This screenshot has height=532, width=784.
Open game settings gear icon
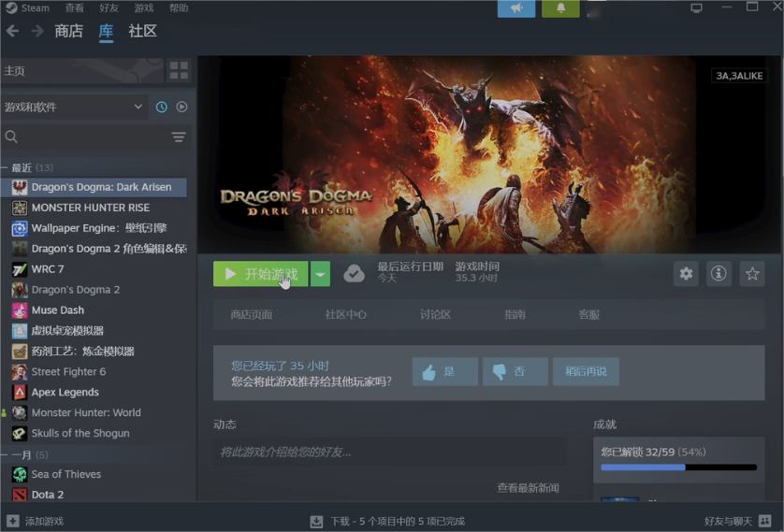click(x=686, y=274)
